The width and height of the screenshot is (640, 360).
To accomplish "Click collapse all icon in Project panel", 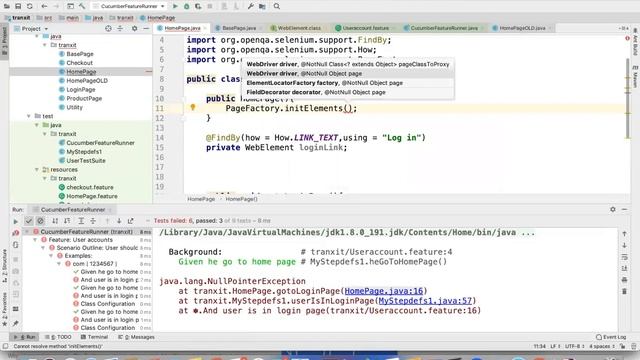I will [120, 28].
